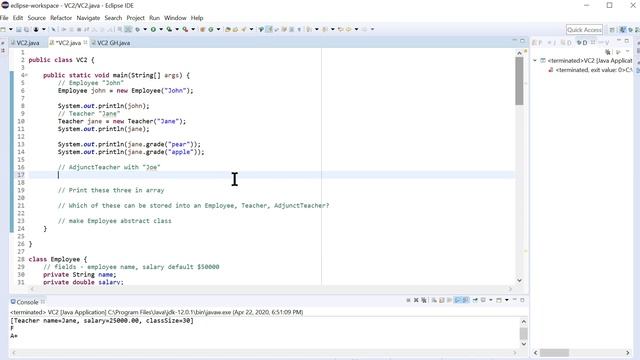Click Pin Console icon
This screenshot has height=360, width=640.
click(475, 300)
